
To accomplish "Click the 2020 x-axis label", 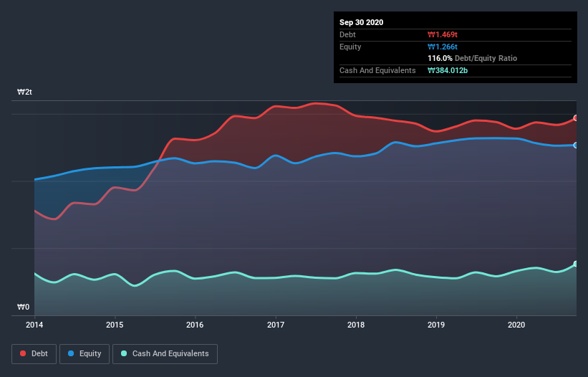I will tap(516, 325).
